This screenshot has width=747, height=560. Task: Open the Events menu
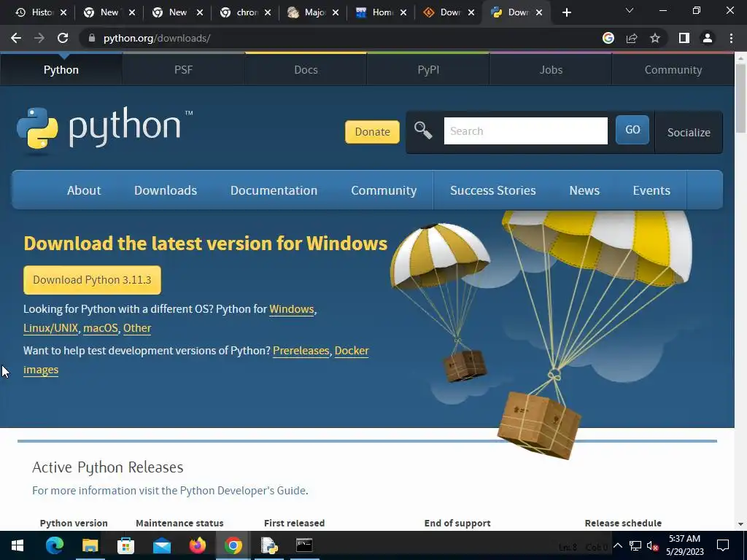651,190
